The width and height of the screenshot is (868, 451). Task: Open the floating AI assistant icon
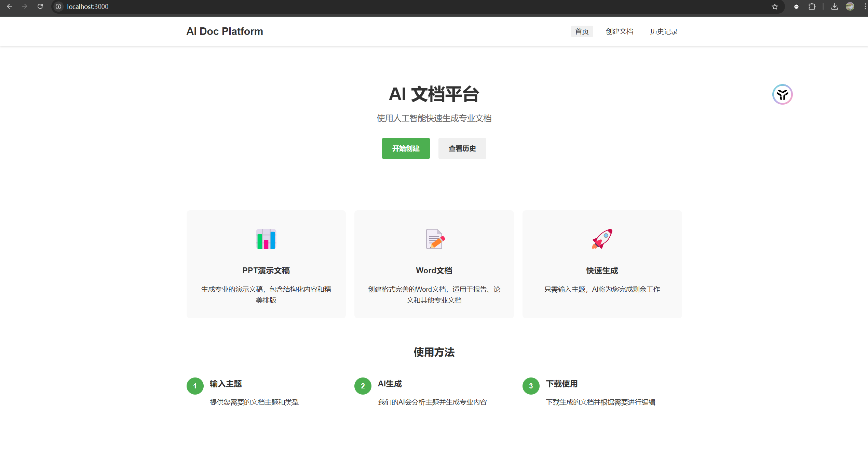[x=782, y=94]
